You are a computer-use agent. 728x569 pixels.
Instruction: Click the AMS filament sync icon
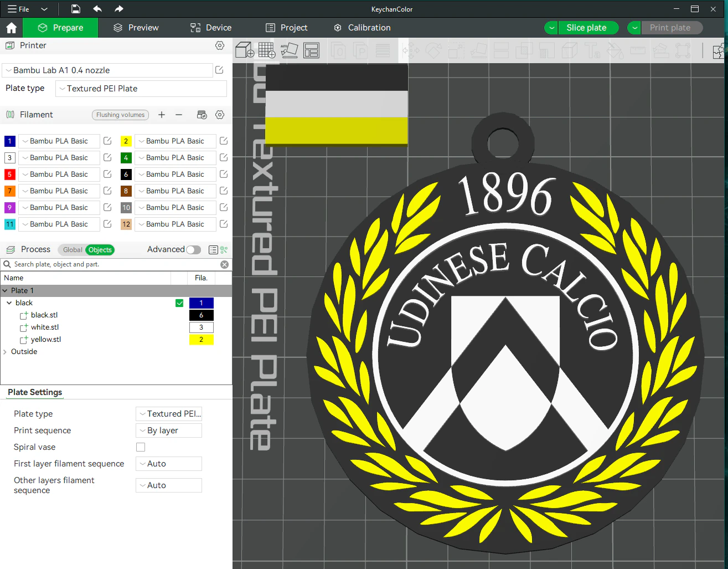tap(202, 115)
